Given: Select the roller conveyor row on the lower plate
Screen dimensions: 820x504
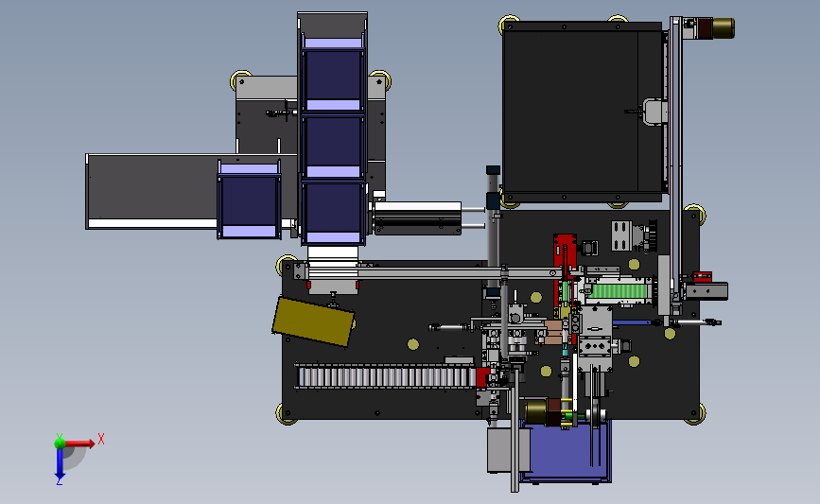Looking at the screenshot, I should tap(387, 376).
